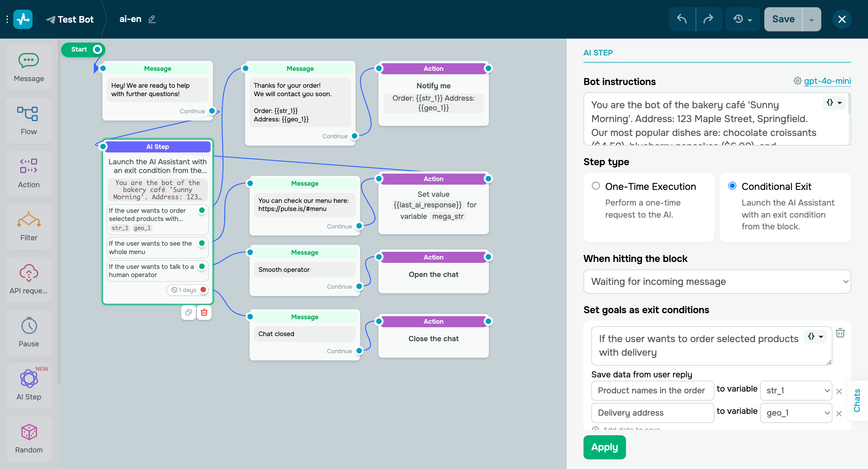
Task: Select the Message block tool
Action: coord(29,67)
